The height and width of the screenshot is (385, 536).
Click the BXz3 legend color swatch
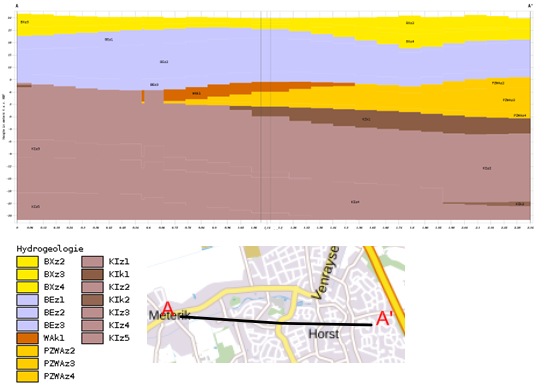27,274
